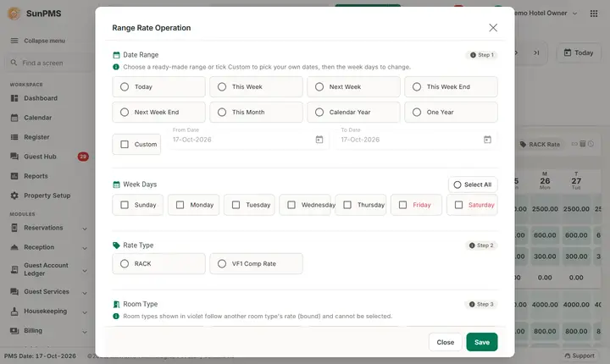
Task: Close the Range Rate Operation dialog with X
Action: (493, 28)
